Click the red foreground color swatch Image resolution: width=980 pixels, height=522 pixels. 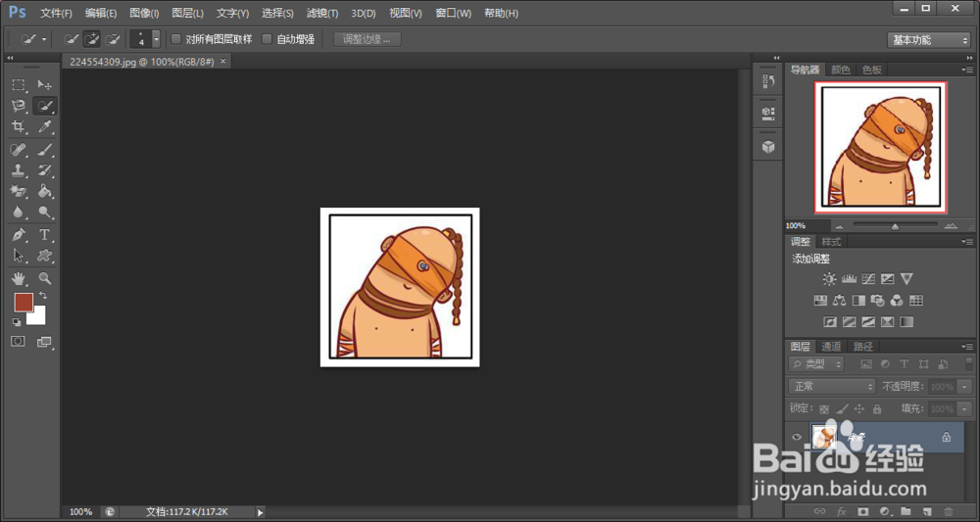tap(24, 303)
